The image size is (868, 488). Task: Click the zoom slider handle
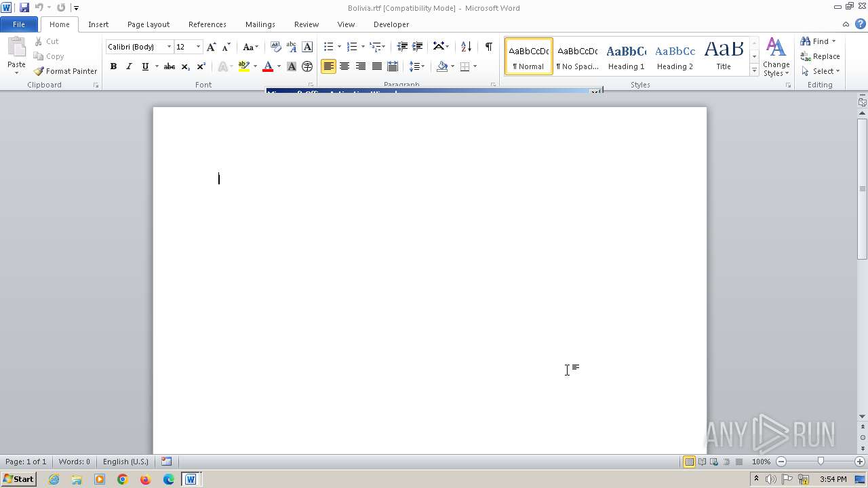pos(821,462)
